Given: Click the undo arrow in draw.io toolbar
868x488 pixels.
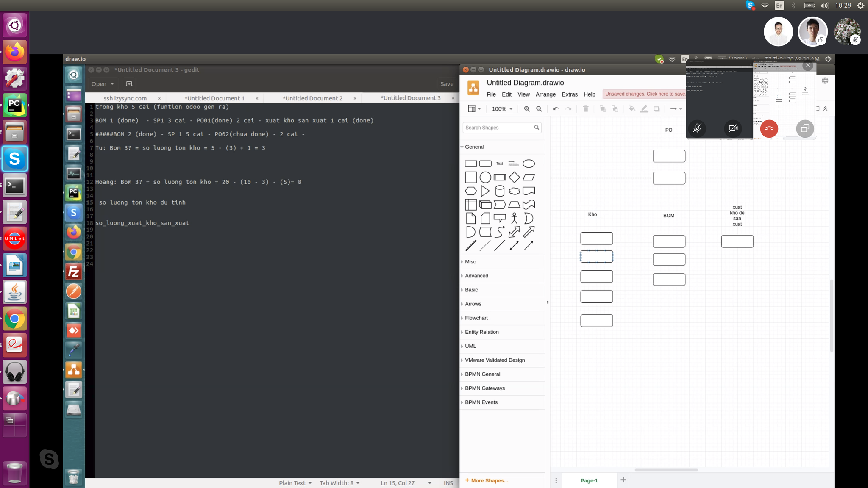Looking at the screenshot, I should pyautogui.click(x=556, y=109).
